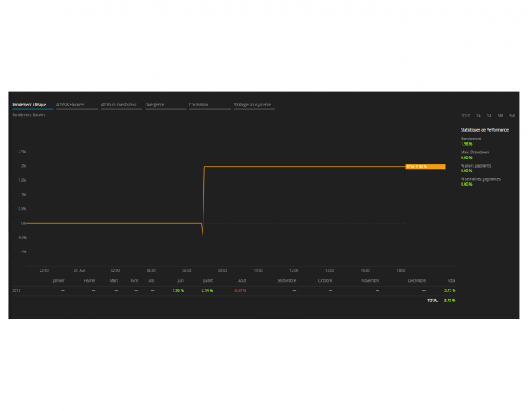This screenshot has width=532, height=411.
Task: Set chart range to 6M
Action: [500, 116]
